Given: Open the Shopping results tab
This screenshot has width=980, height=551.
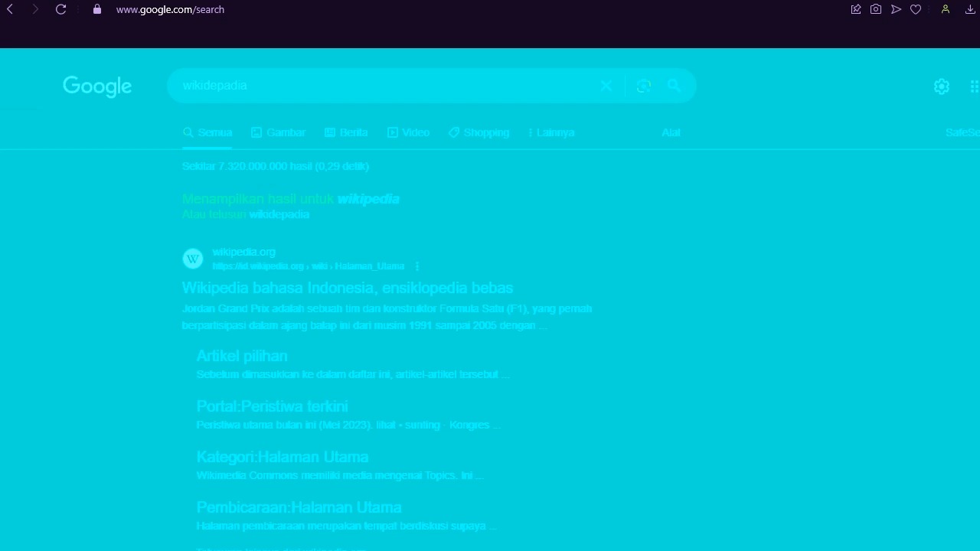Looking at the screenshot, I should click(x=479, y=132).
